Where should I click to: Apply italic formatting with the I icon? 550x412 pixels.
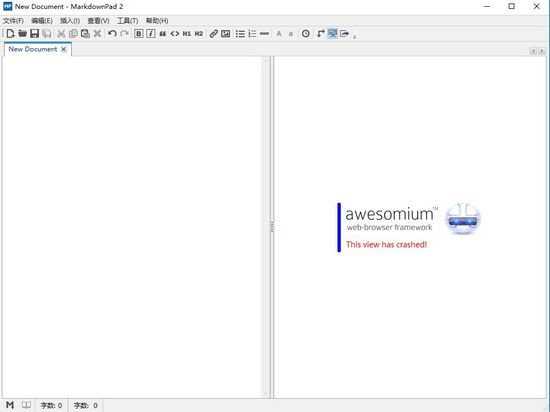click(150, 34)
